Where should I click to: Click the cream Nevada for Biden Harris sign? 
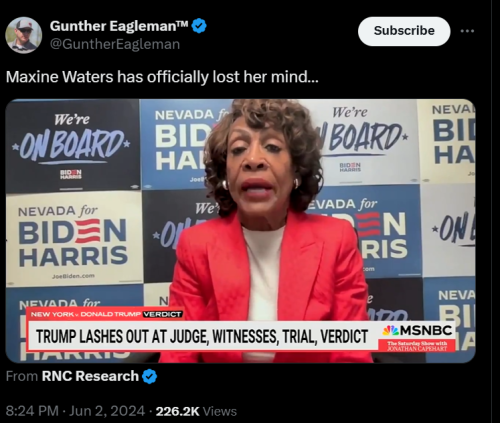[x=75, y=239]
